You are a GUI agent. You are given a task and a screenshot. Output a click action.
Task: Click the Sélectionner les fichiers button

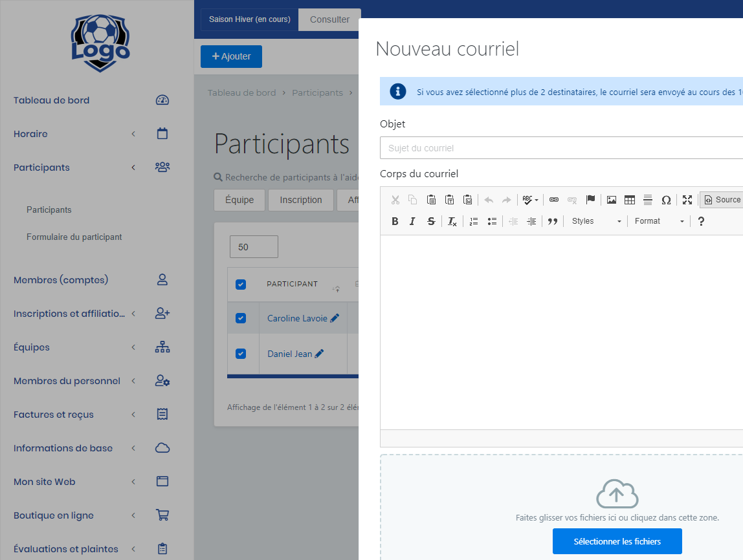[617, 541]
